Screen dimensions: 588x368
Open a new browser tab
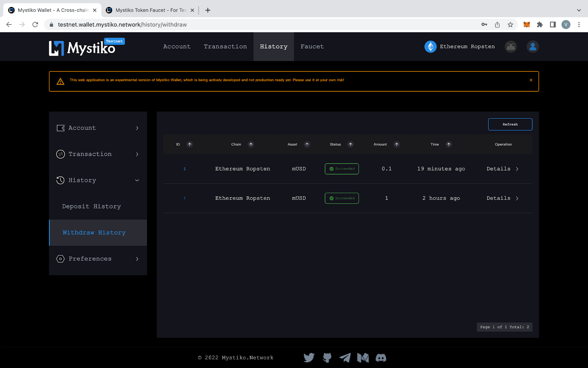pyautogui.click(x=208, y=10)
